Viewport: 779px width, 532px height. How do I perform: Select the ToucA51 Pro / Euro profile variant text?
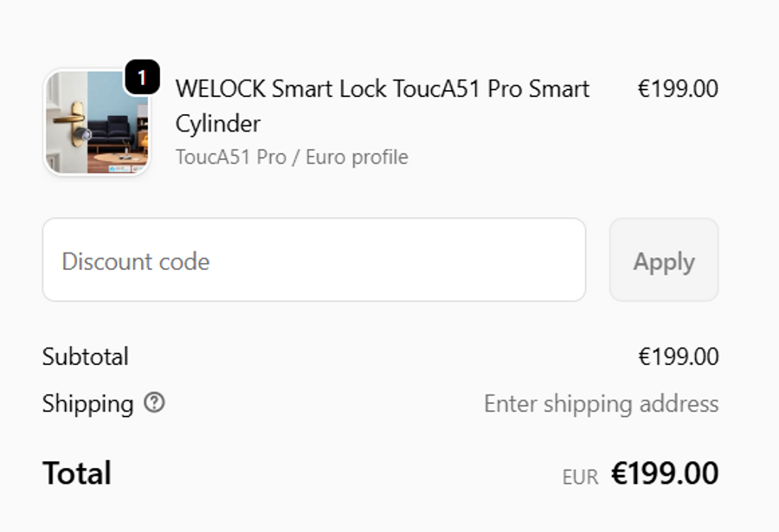tap(292, 157)
